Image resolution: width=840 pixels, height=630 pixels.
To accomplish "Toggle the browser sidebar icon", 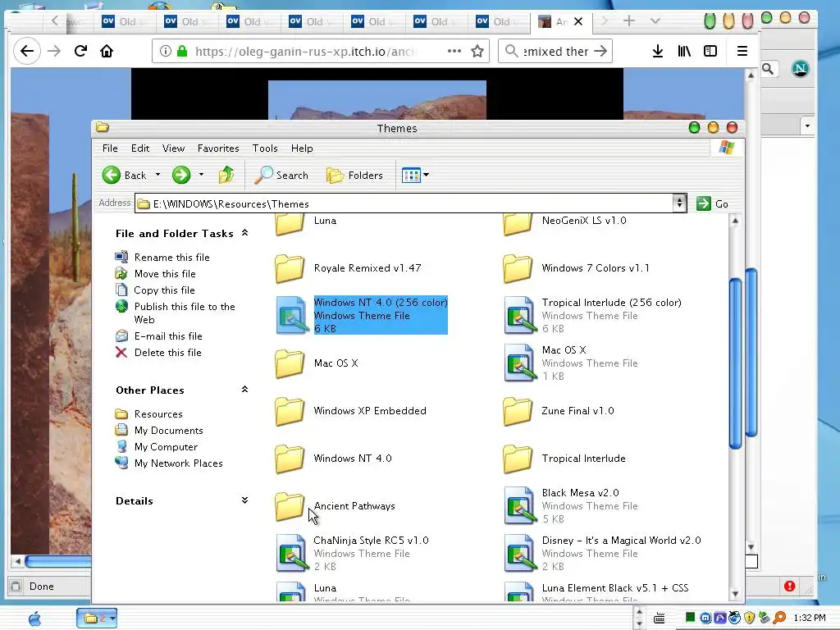I will (x=710, y=52).
